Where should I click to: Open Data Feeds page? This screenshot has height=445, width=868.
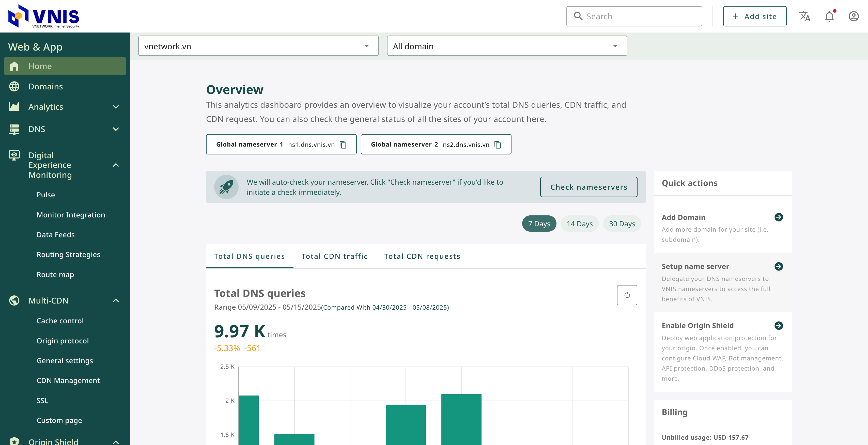coord(56,235)
